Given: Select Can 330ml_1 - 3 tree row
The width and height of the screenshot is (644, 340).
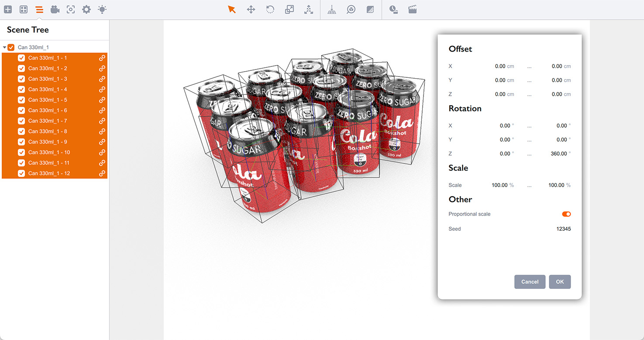Looking at the screenshot, I should tap(55, 79).
